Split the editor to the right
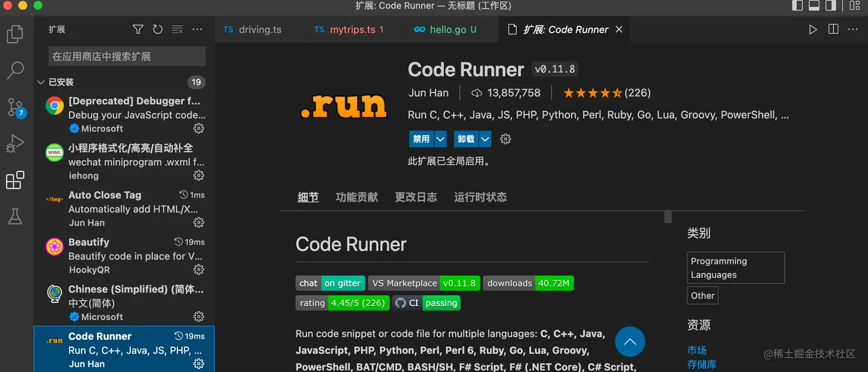 834,29
